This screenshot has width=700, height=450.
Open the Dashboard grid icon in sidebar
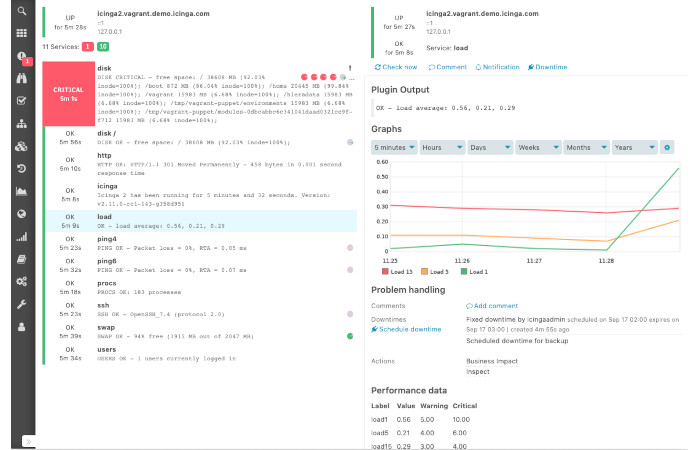coord(21,33)
